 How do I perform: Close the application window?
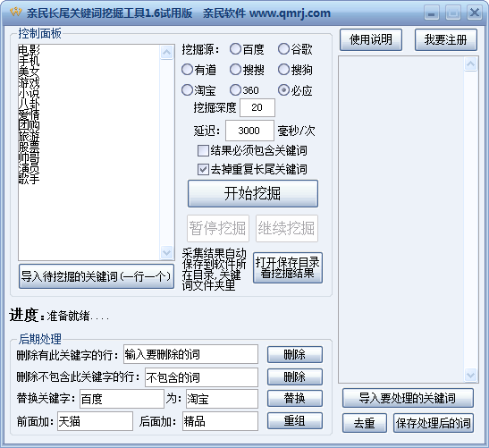475,13
